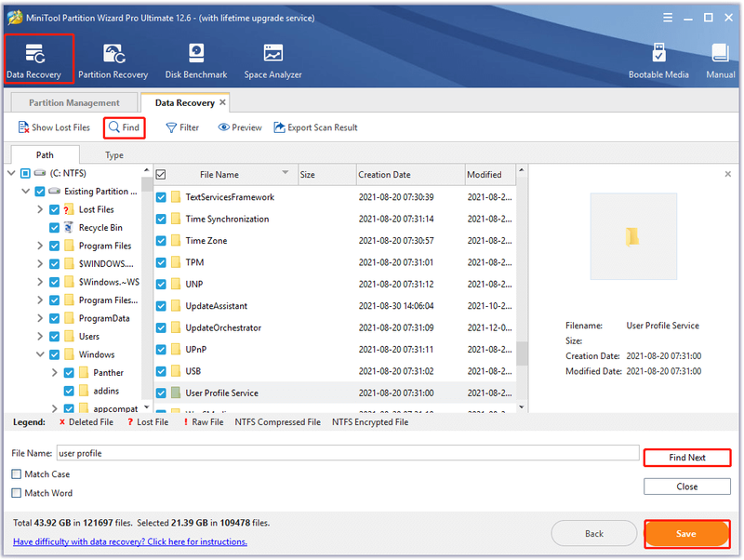Expand the Panther tree node
Screen dimensions: 744x560
[x=55, y=372]
